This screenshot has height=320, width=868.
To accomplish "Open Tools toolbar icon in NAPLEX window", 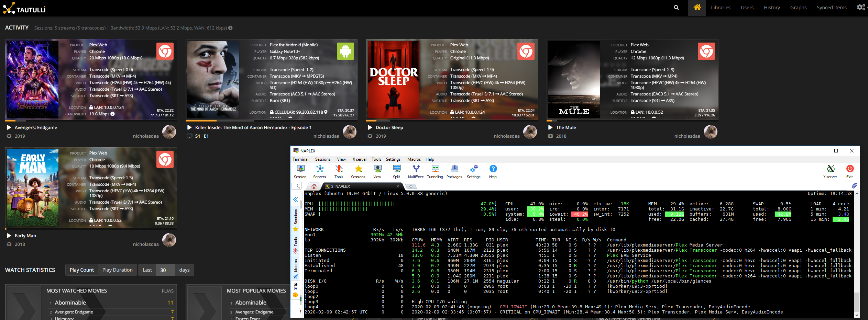I will tap(339, 172).
